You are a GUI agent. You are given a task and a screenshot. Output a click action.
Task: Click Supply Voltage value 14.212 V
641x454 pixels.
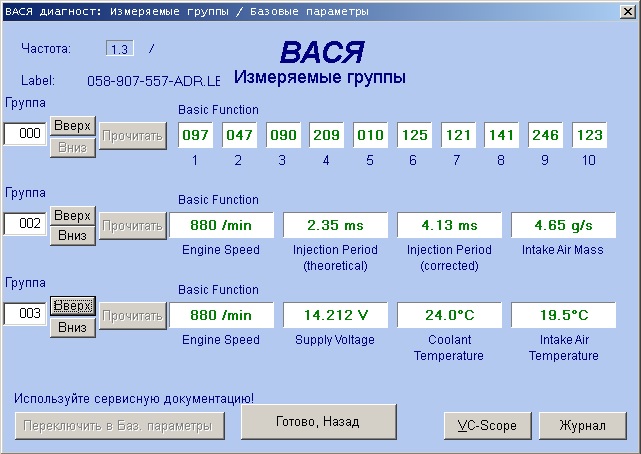pos(335,315)
